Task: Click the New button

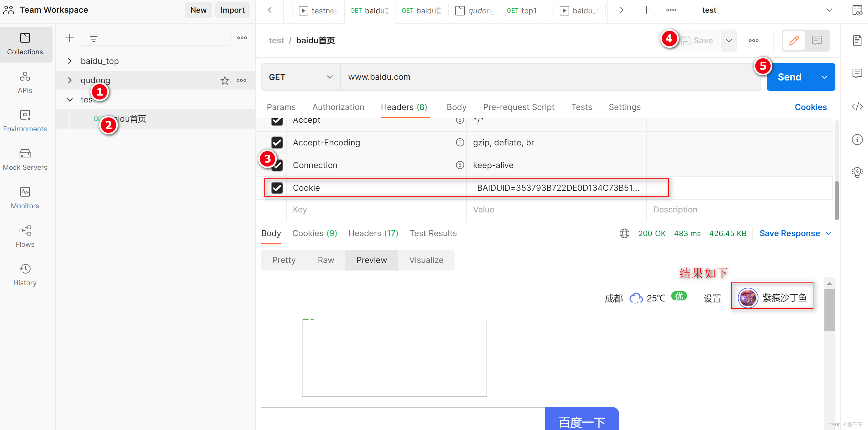Action: pos(198,10)
